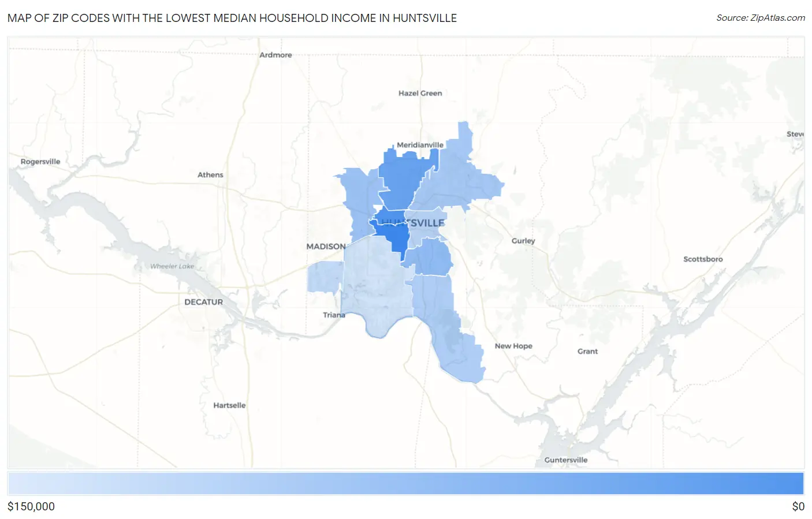
Task: Select the MADISON city label
Action: click(x=326, y=247)
